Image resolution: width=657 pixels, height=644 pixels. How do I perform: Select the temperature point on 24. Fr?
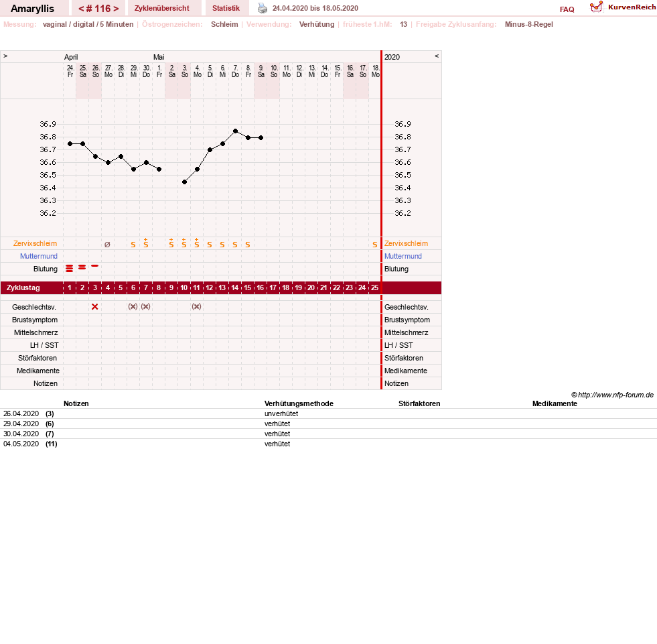click(70, 144)
